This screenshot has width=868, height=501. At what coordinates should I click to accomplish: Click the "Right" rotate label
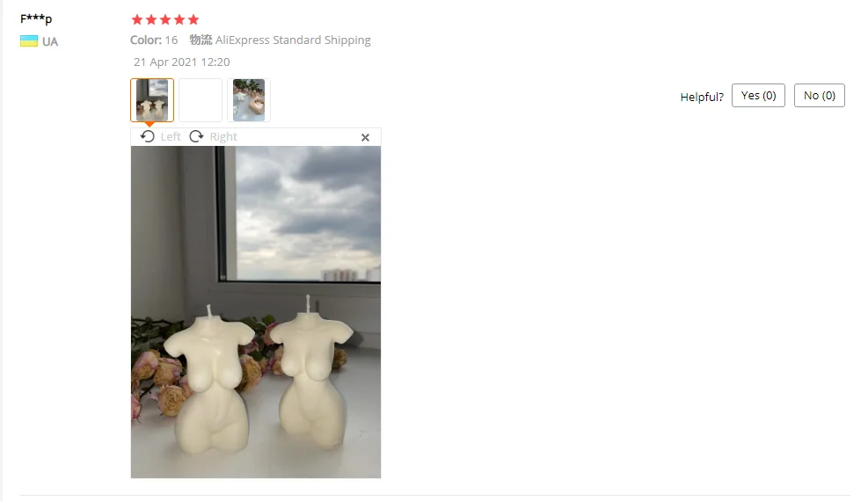223,136
